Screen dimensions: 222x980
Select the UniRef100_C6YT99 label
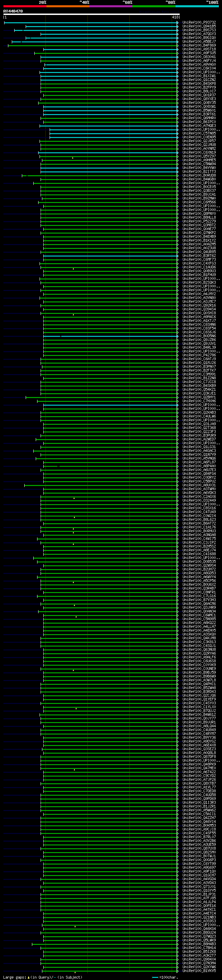(199, 864)
